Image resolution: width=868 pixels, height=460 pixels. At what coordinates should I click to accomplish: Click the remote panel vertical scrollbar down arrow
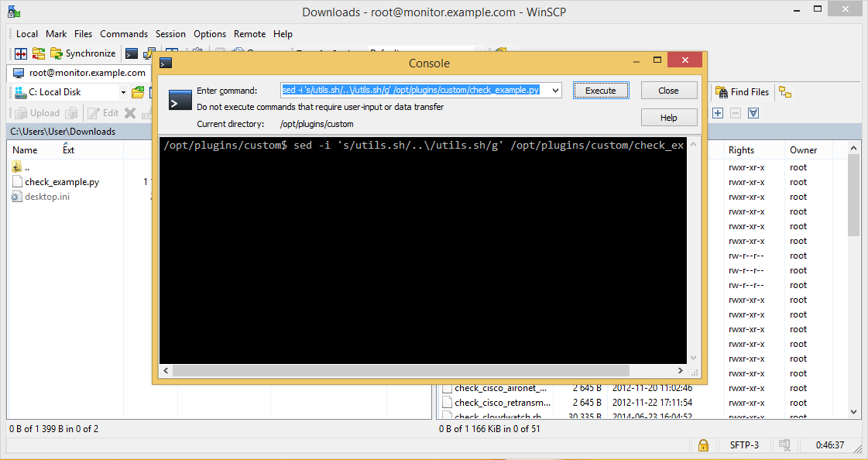pyautogui.click(x=853, y=412)
